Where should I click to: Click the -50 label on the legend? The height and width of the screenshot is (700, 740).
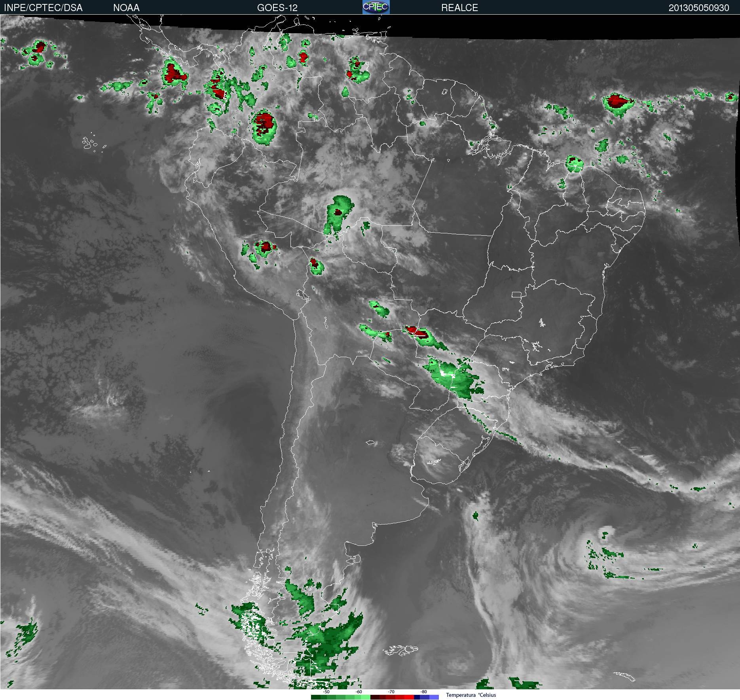[x=326, y=692]
